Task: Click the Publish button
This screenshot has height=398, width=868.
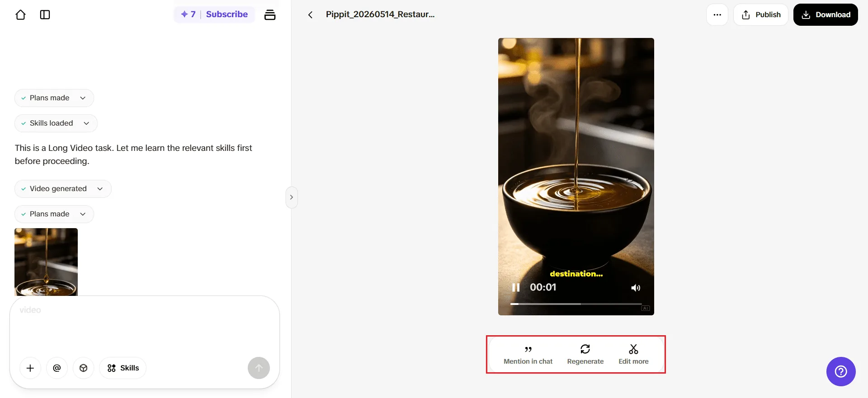Action: coord(761,14)
